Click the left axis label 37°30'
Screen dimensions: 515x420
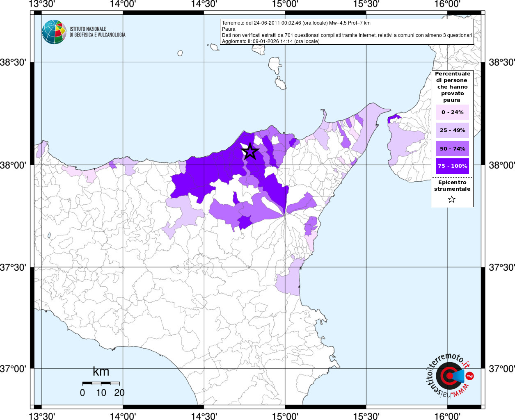13,267
